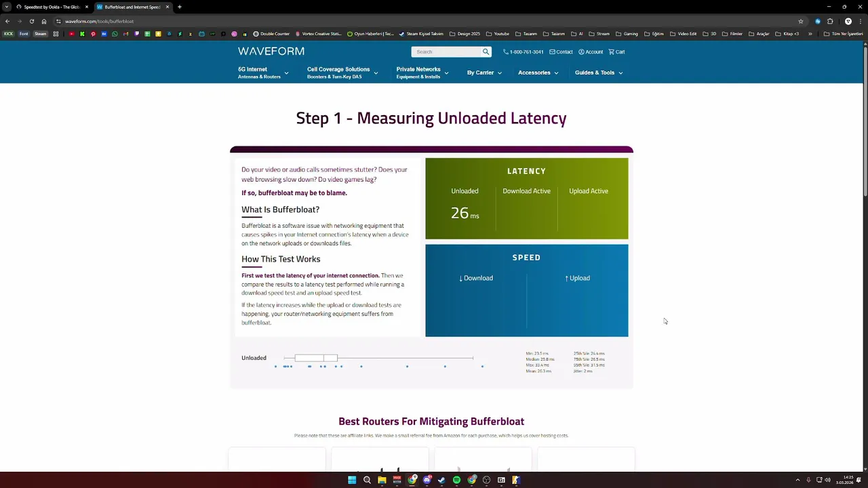Screen dimensions: 868x488
Task: Open the Cart icon link
Action: click(x=616, y=52)
